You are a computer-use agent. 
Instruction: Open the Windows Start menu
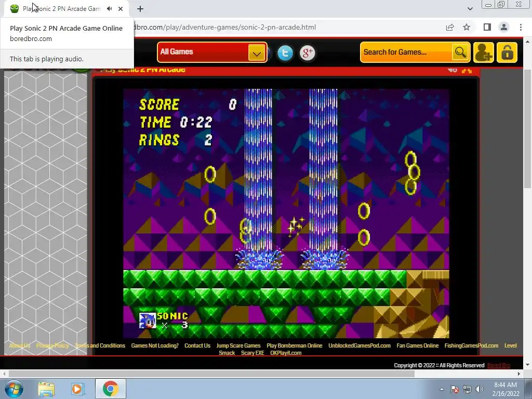[14, 389]
